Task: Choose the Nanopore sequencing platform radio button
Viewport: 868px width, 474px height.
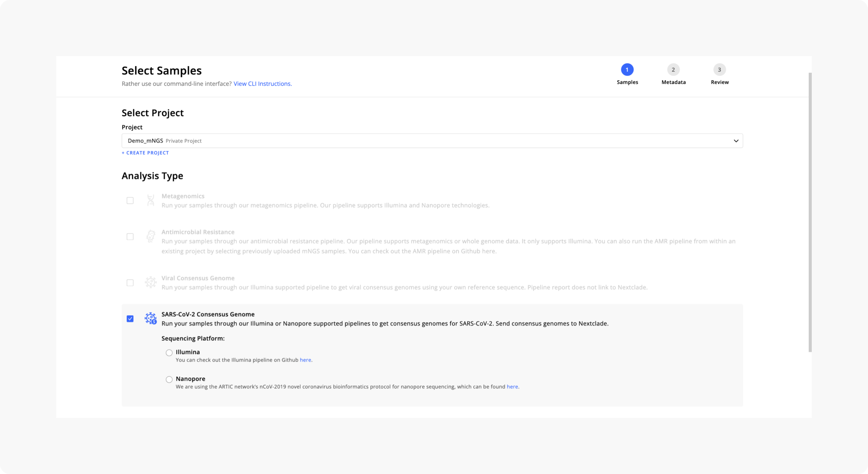Action: pos(169,380)
